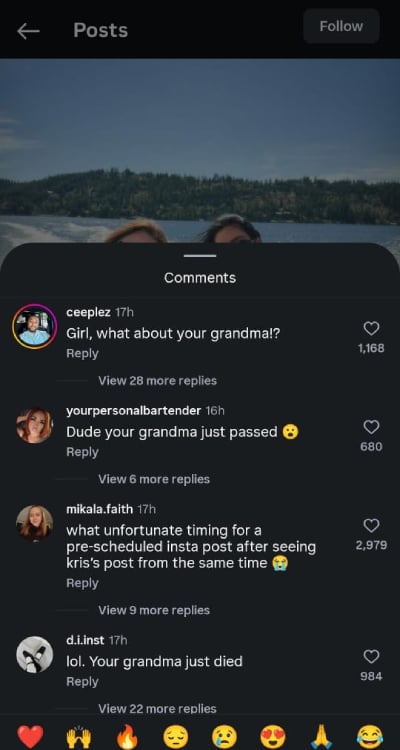Image resolution: width=400 pixels, height=750 pixels.
Task: Select the raised hands emoji
Action: click(78, 736)
